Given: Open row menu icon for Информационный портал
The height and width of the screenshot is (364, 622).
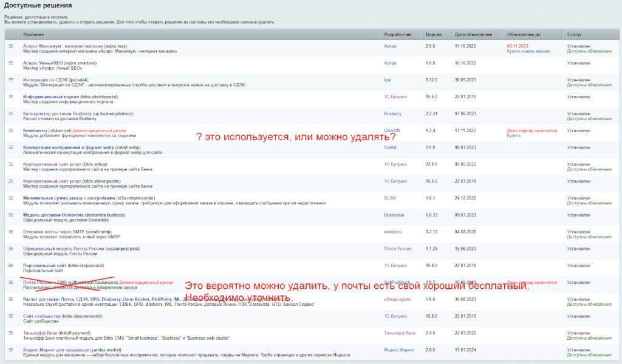Looking at the screenshot, I should tap(11, 96).
